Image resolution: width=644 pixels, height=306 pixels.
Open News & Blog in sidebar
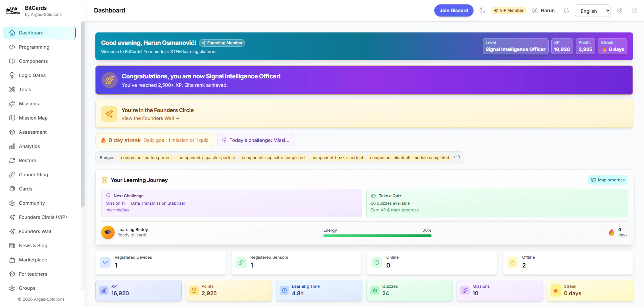(x=40, y=246)
